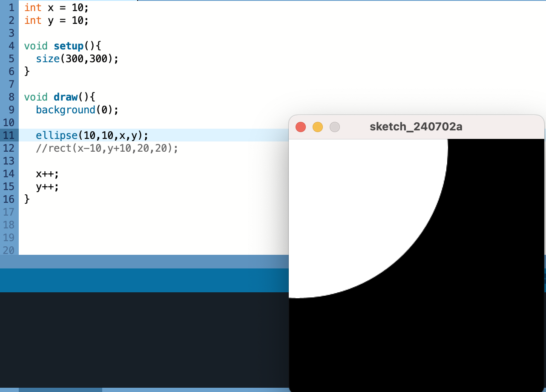Viewport: 546px width, 392px height.
Task: Select line number 12 in the gutter
Action: coord(9,148)
